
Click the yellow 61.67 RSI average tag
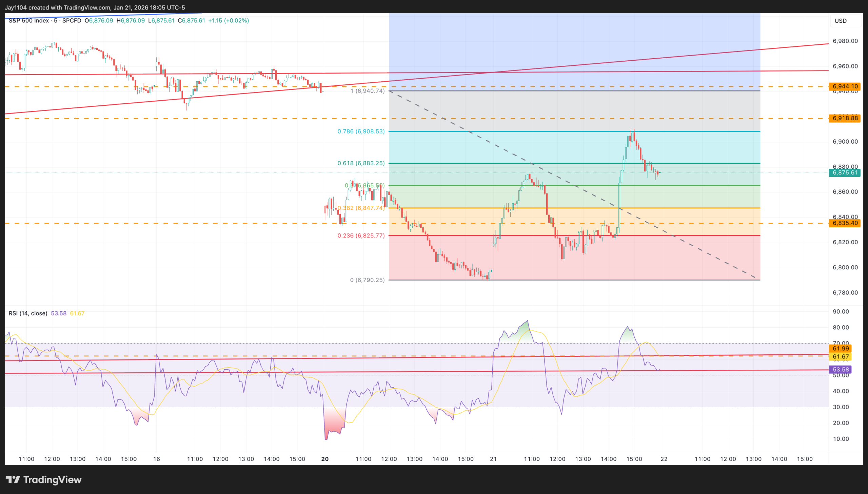(x=840, y=356)
